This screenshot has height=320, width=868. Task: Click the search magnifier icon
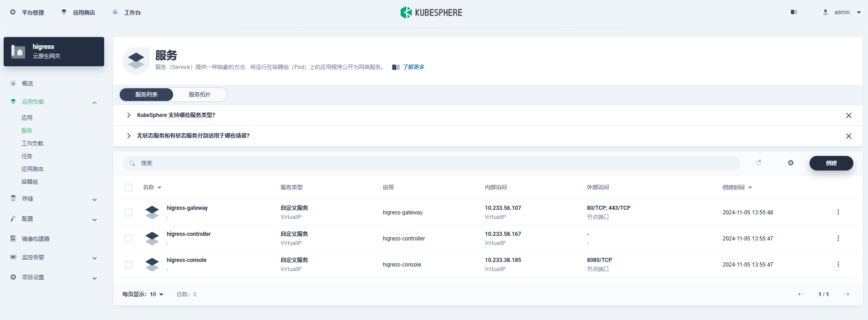(132, 163)
